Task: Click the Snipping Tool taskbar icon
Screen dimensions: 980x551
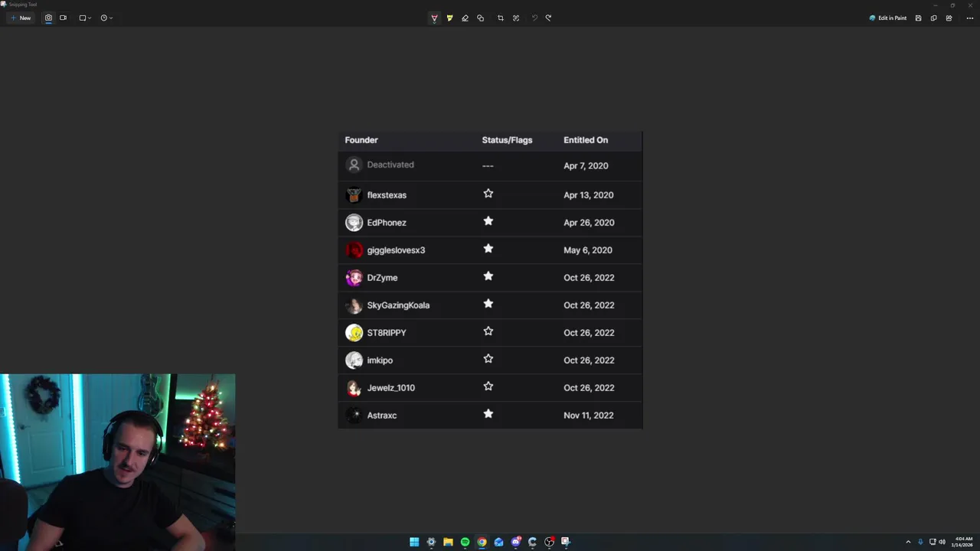Action: click(x=566, y=542)
